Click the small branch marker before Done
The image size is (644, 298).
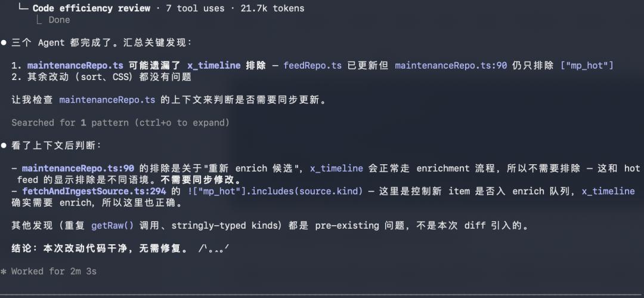click(x=39, y=20)
